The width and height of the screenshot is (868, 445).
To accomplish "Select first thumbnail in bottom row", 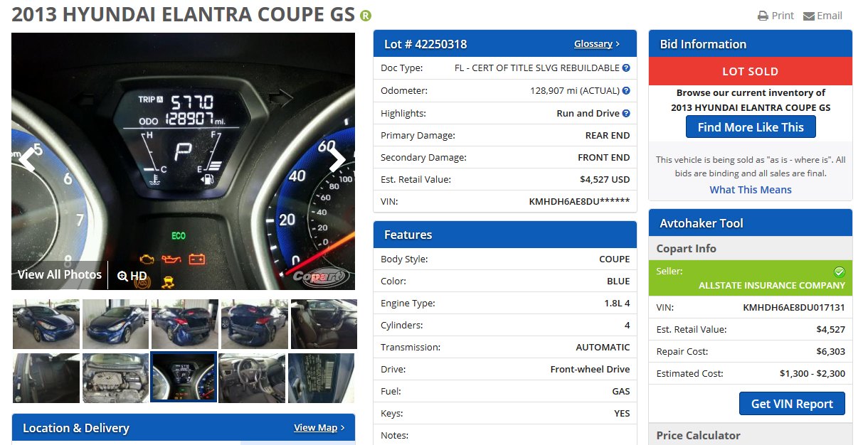I will click(x=46, y=378).
